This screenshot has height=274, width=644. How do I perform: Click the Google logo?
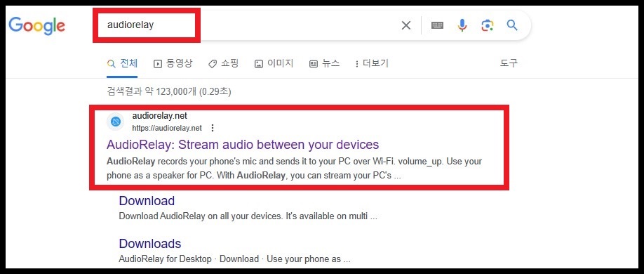click(x=37, y=26)
